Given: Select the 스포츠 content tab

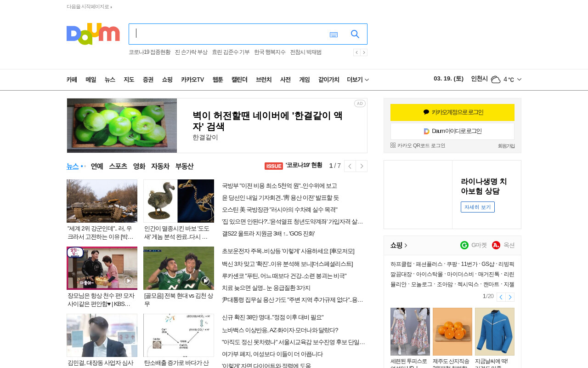Looking at the screenshot, I should [118, 166].
